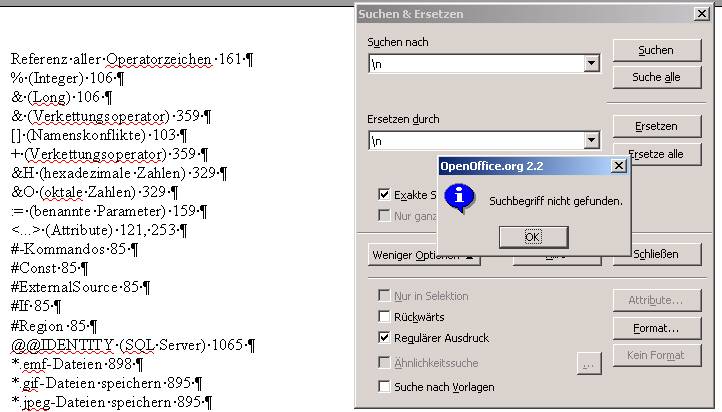Click the line '% (Integer) 106'

(x=67, y=78)
